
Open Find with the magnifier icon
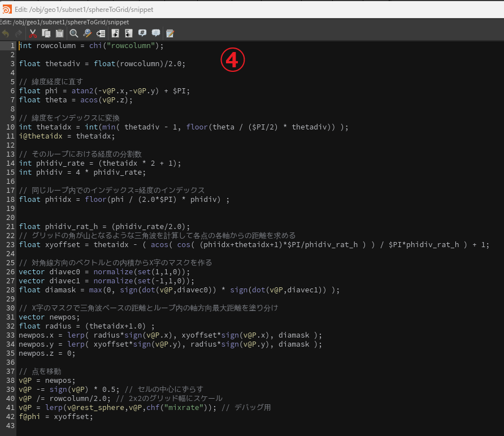tap(74, 33)
